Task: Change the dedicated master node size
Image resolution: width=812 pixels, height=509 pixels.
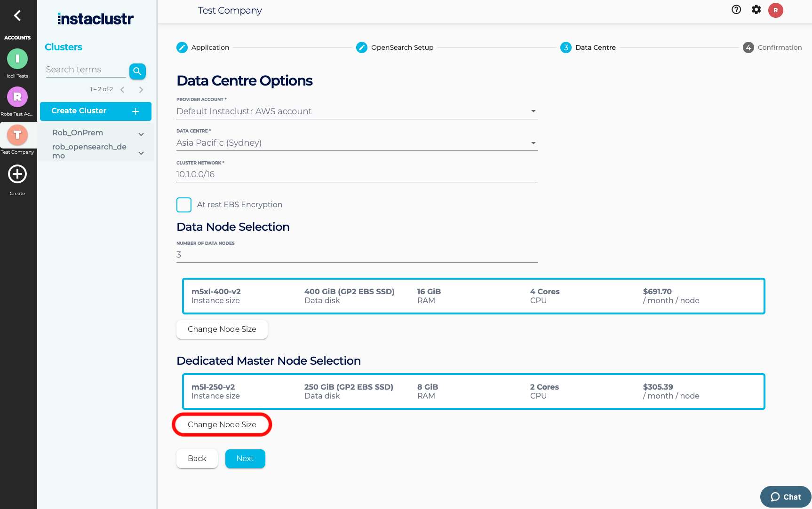Action: tap(222, 424)
